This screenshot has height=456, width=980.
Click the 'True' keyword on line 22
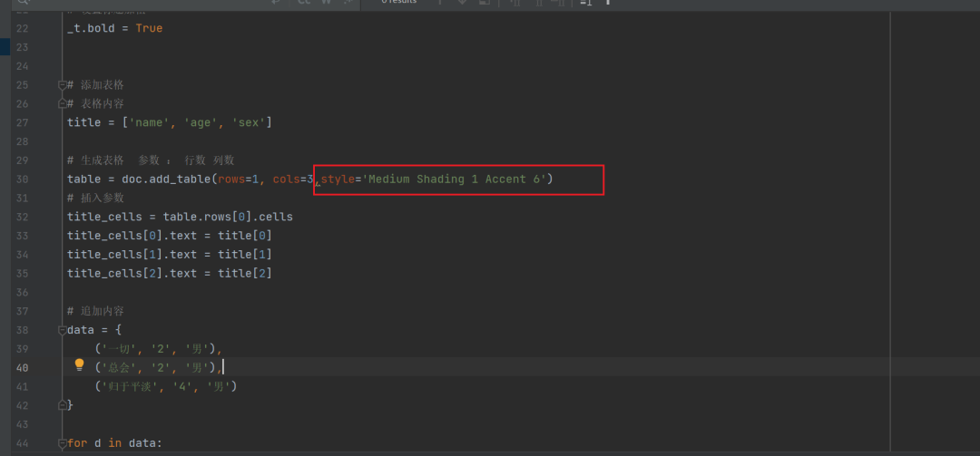150,29
